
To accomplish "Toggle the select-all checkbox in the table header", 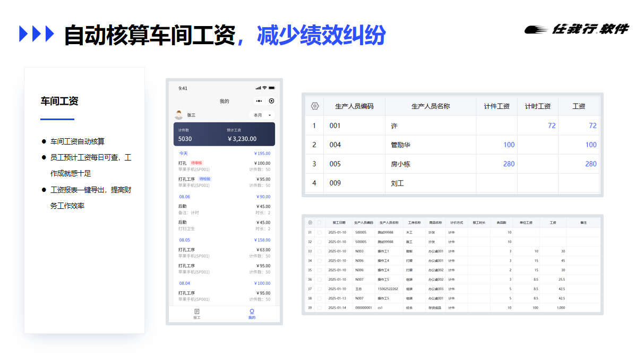I will pos(319,223).
